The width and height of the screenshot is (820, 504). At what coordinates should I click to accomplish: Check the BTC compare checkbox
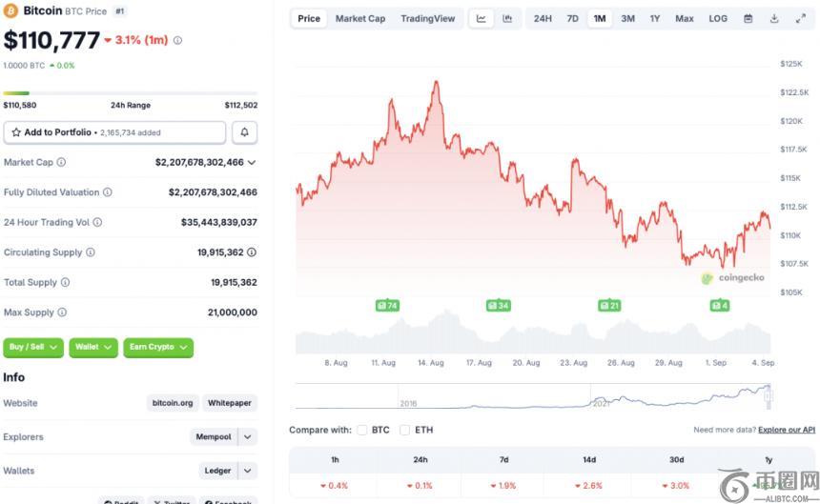pos(362,430)
